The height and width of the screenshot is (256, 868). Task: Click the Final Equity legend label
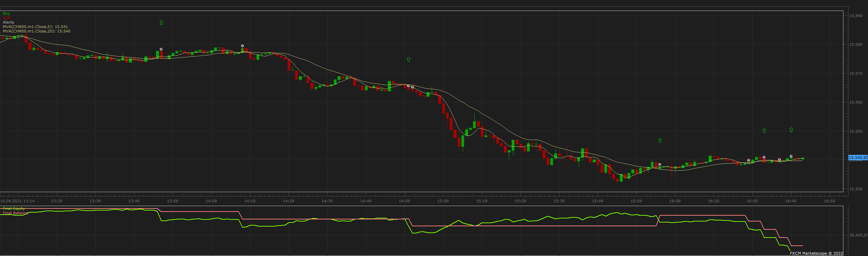[x=14, y=208]
